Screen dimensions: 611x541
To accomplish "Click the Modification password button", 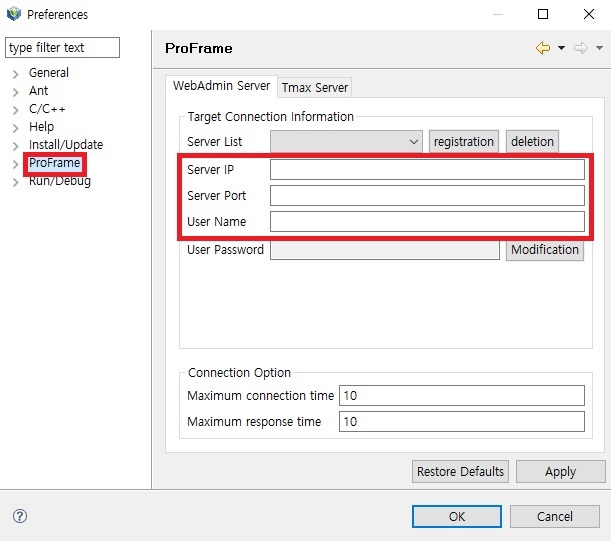I will click(544, 250).
